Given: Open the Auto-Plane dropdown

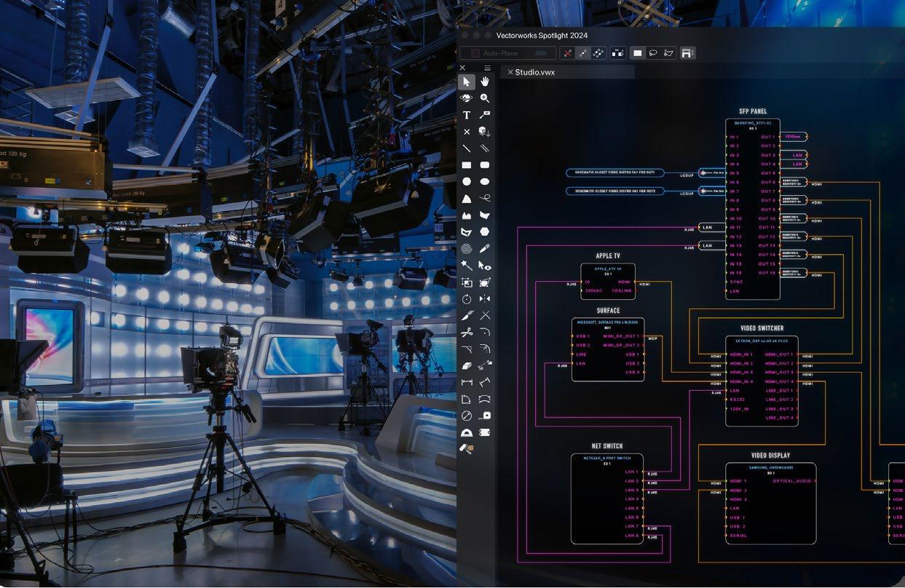Looking at the screenshot, I should (x=507, y=53).
